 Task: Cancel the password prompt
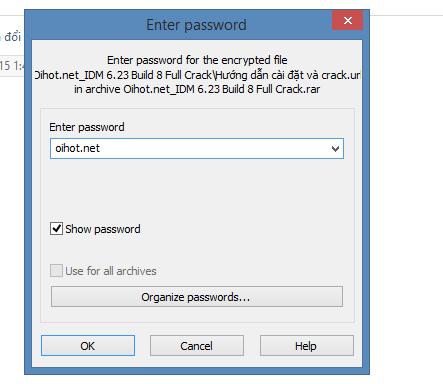[x=197, y=346]
